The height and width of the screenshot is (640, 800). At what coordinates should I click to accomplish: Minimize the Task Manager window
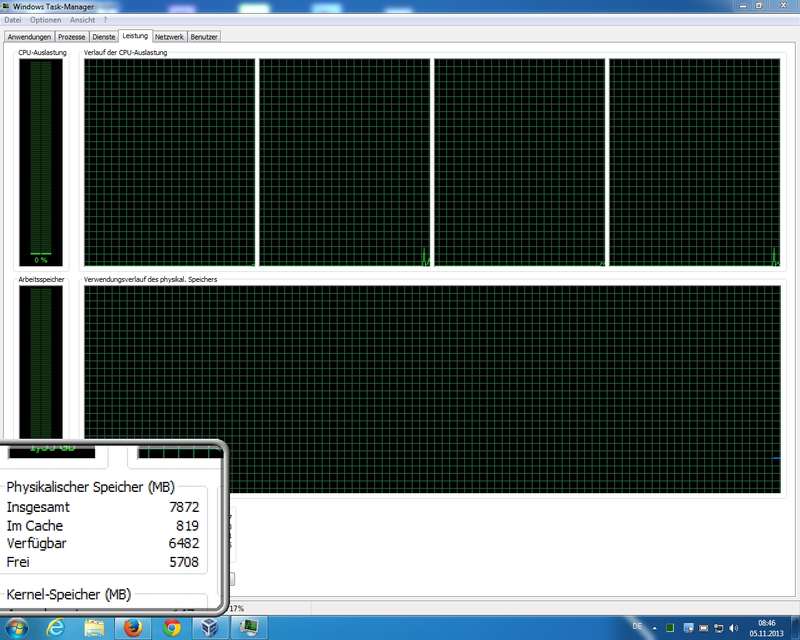pos(743,5)
